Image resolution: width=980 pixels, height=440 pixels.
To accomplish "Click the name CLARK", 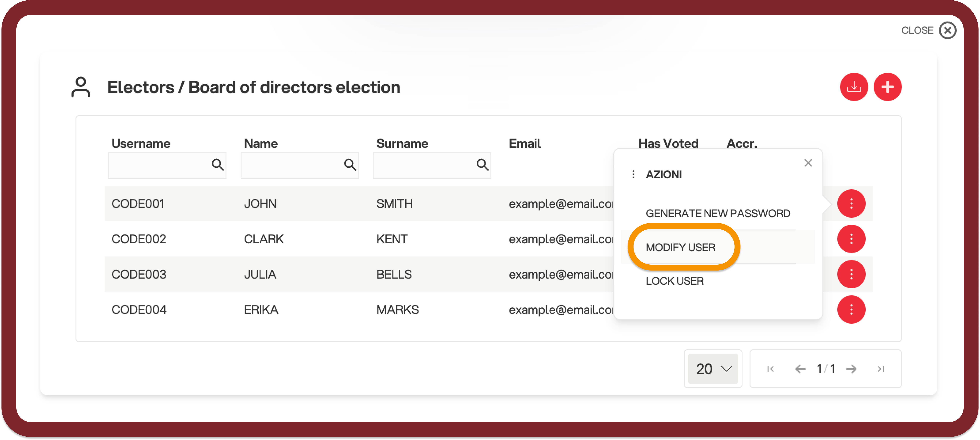I will pos(264,239).
